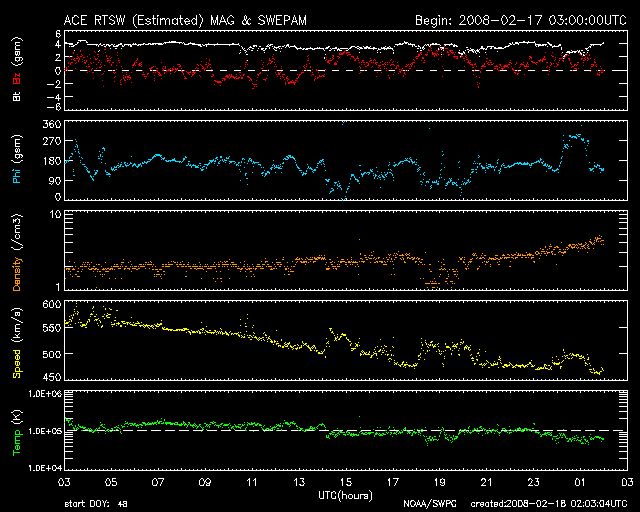Screen dimensions: 640x512
Task: Click the '19' hour tick label
Action: [440, 483]
